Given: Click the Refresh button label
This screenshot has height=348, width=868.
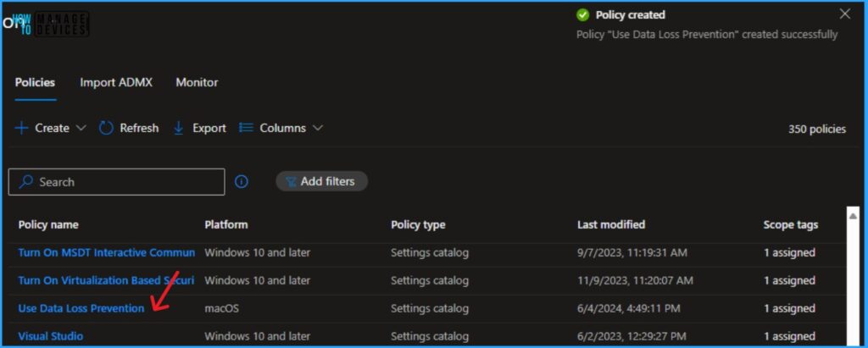Looking at the screenshot, I should [x=139, y=129].
